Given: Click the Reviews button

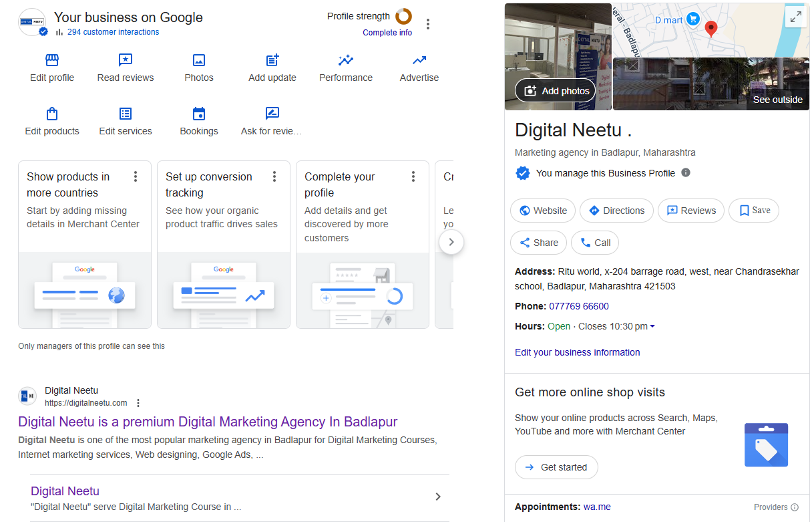Looking at the screenshot, I should point(691,211).
